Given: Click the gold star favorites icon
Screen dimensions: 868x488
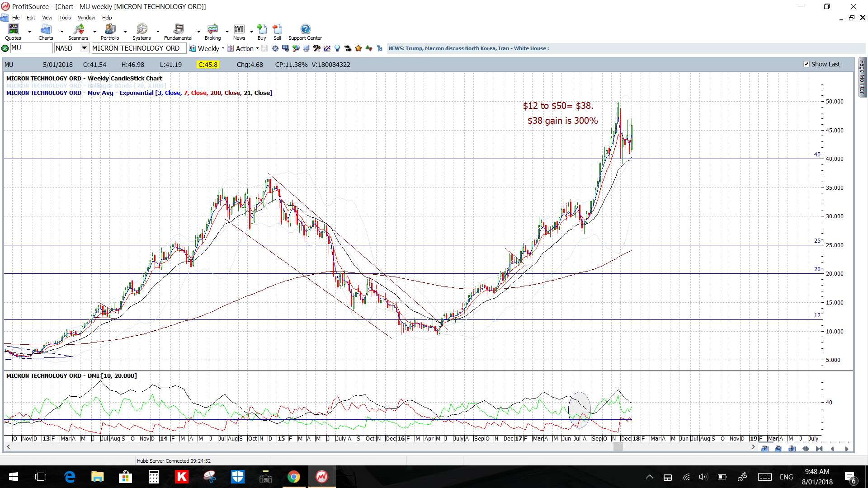Looking at the screenshot, I should (359, 48).
